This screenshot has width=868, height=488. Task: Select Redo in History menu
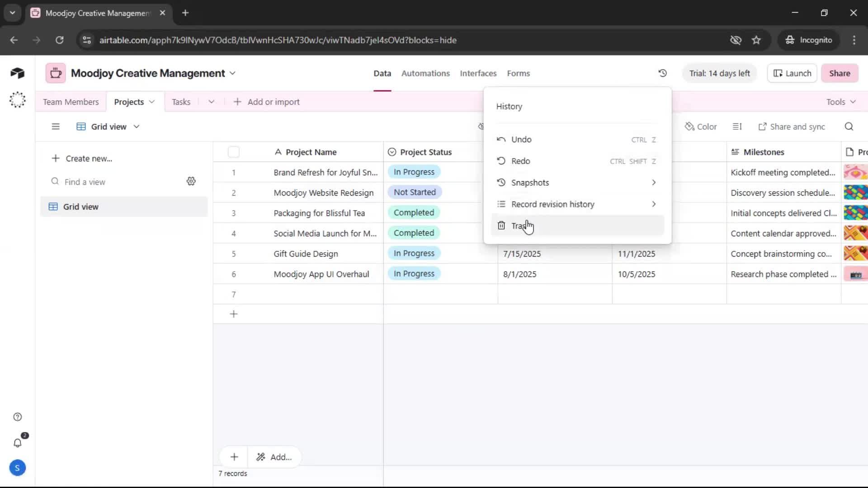pos(577,161)
